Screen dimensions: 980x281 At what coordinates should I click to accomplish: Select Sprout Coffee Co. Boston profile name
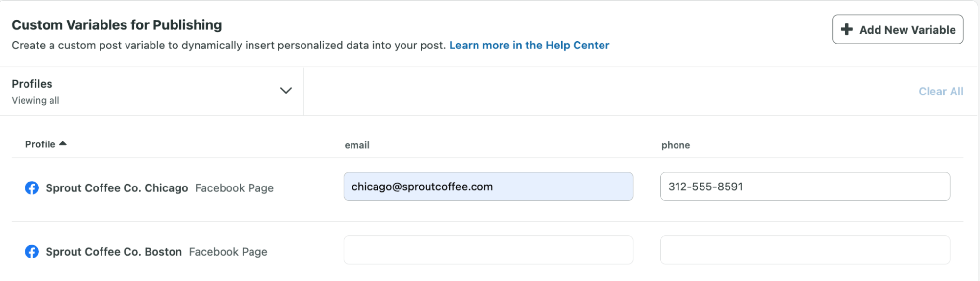pos(114,252)
